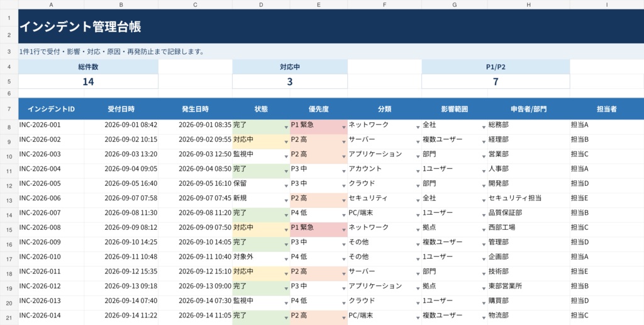Select column D header
The width and height of the screenshot is (644, 325).
click(261, 4)
